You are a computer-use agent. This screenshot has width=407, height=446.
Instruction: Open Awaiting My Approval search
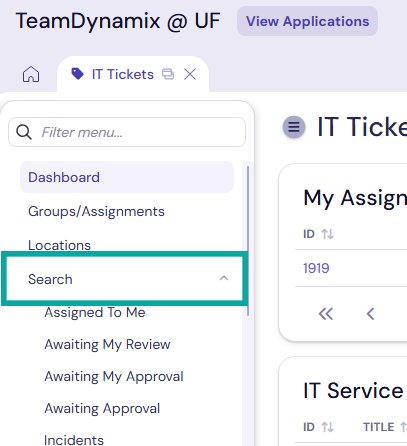coord(114,376)
